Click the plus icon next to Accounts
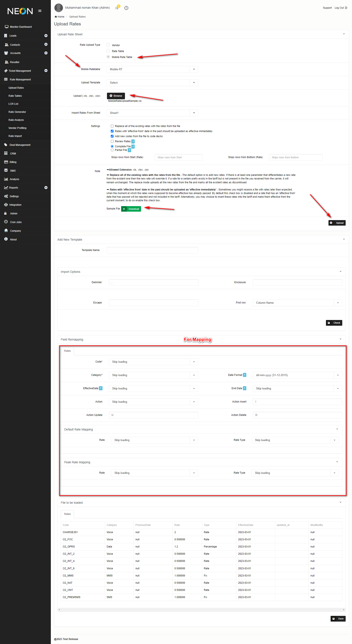The width and height of the screenshot is (352, 644). pyautogui.click(x=46, y=53)
